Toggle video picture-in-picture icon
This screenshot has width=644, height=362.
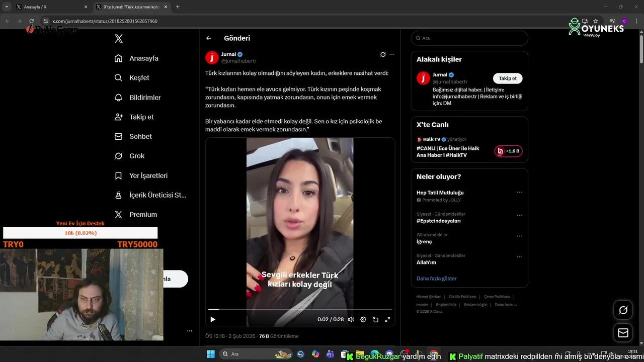point(375,319)
